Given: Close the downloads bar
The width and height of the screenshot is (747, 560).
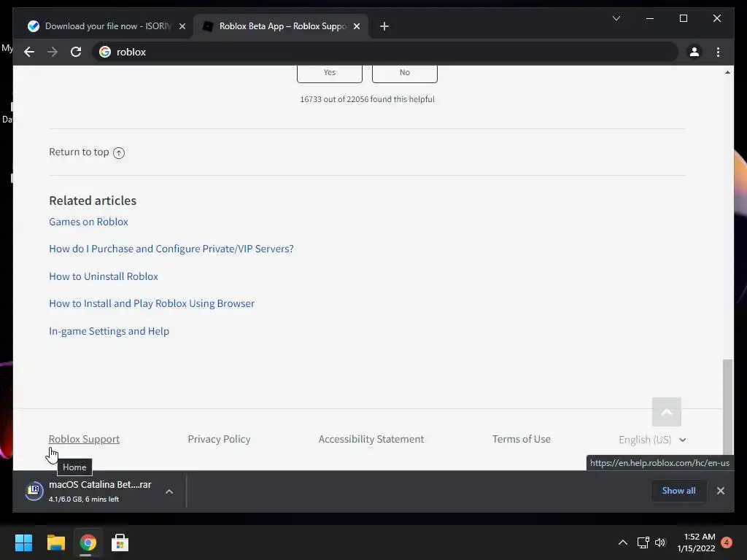Looking at the screenshot, I should (720, 491).
